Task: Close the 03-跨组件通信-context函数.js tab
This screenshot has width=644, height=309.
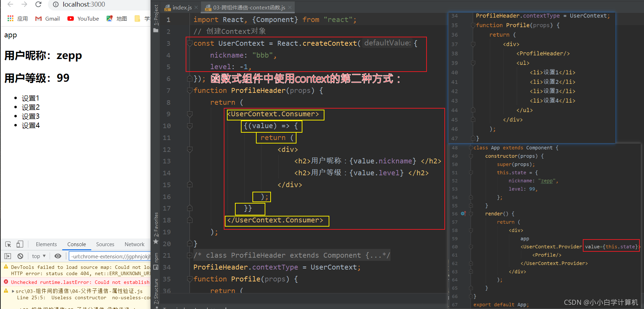Action: [290, 7]
